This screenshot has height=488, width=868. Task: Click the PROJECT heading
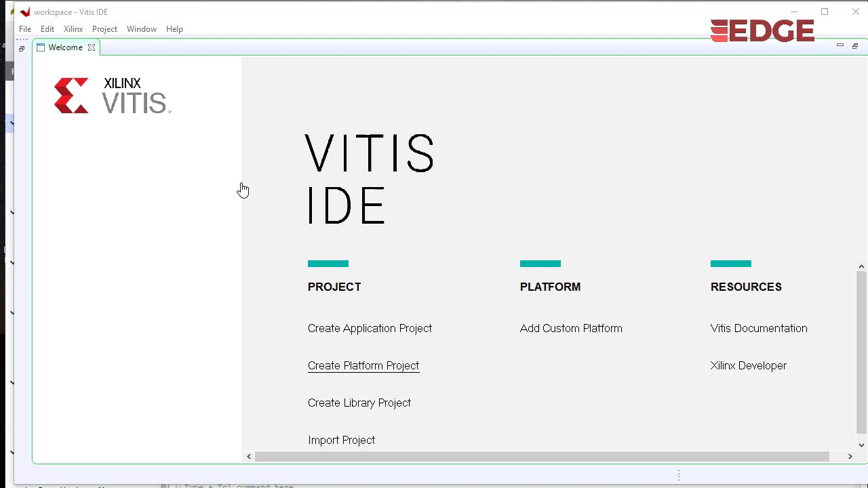(334, 287)
